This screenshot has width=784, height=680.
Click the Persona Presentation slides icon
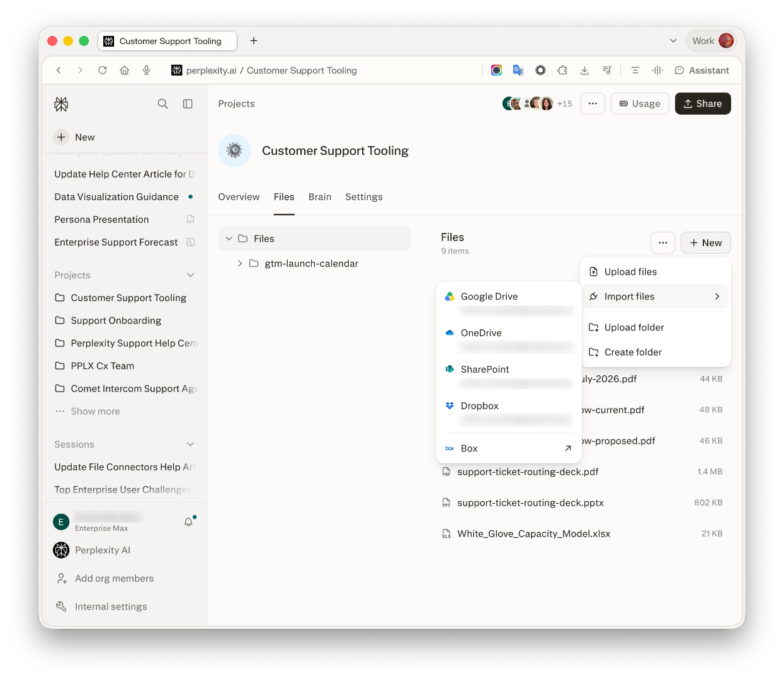click(x=191, y=220)
